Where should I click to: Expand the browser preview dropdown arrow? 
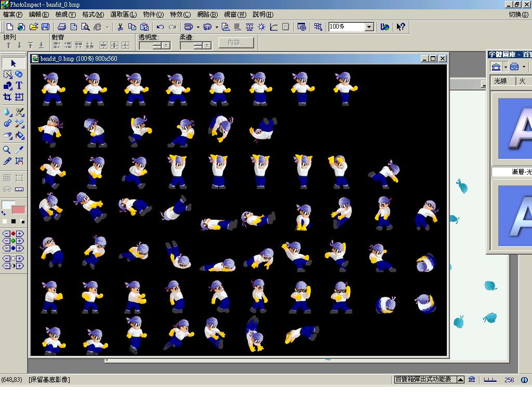pyautogui.click(x=107, y=27)
